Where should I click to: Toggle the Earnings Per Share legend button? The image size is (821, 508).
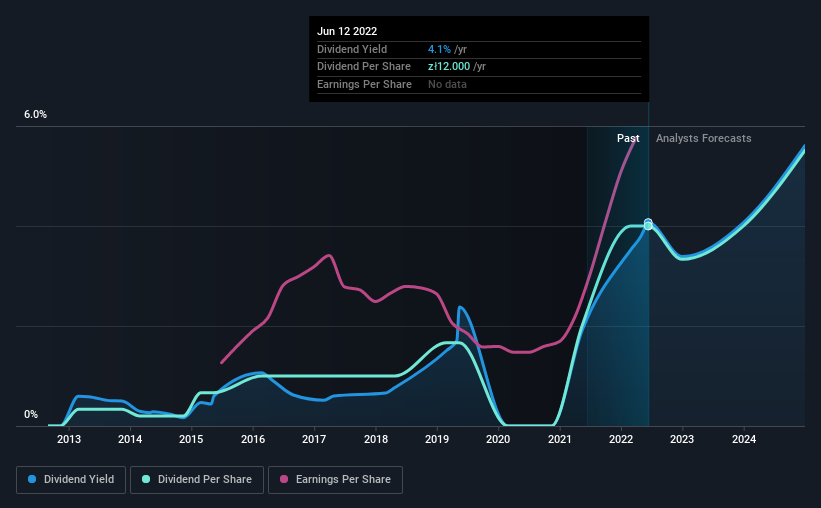pyautogui.click(x=335, y=479)
